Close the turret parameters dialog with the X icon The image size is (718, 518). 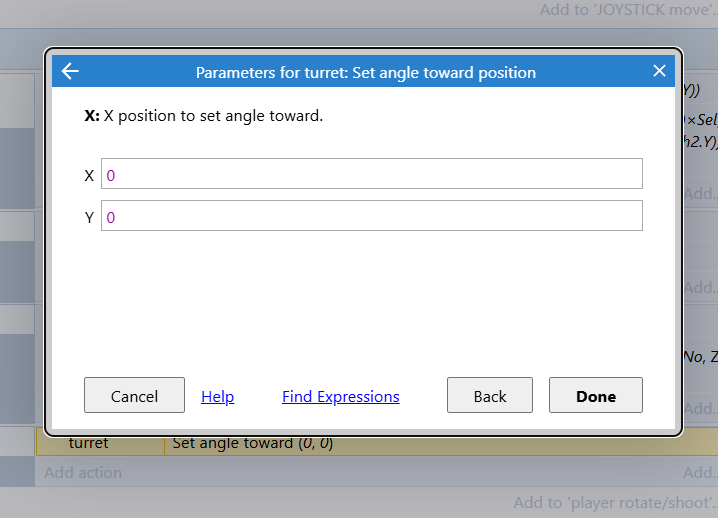[x=659, y=71]
